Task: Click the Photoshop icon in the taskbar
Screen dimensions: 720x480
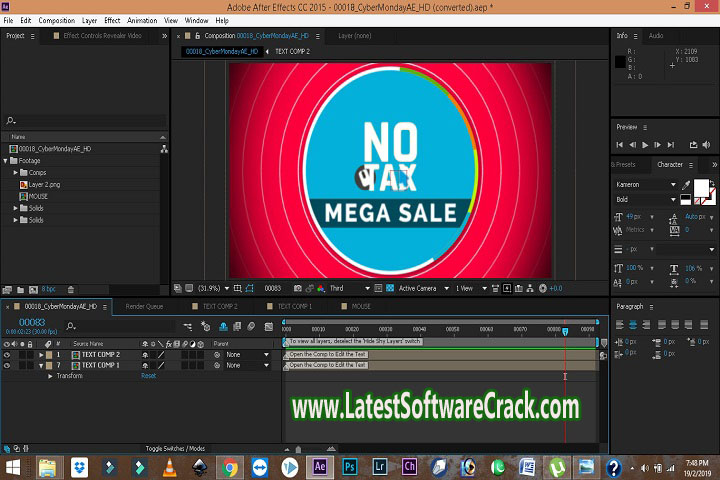Action: point(350,466)
